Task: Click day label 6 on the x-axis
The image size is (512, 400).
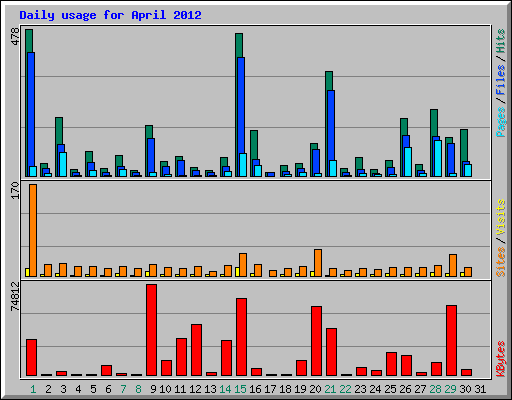Action: pos(108,389)
